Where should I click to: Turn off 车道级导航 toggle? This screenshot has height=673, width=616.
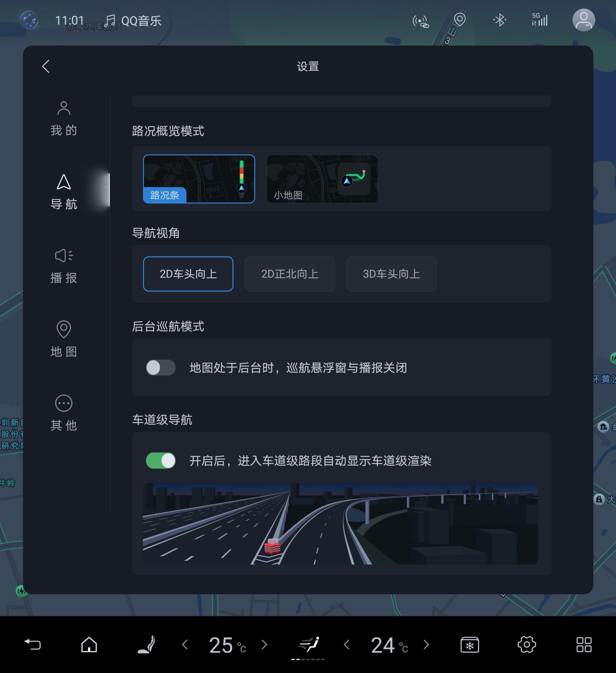click(x=161, y=461)
